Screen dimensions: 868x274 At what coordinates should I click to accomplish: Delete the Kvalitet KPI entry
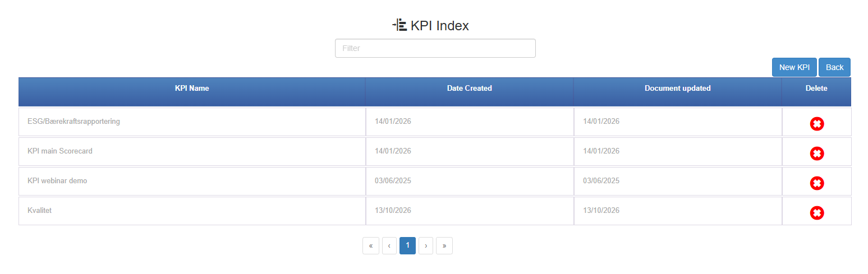pos(817,212)
